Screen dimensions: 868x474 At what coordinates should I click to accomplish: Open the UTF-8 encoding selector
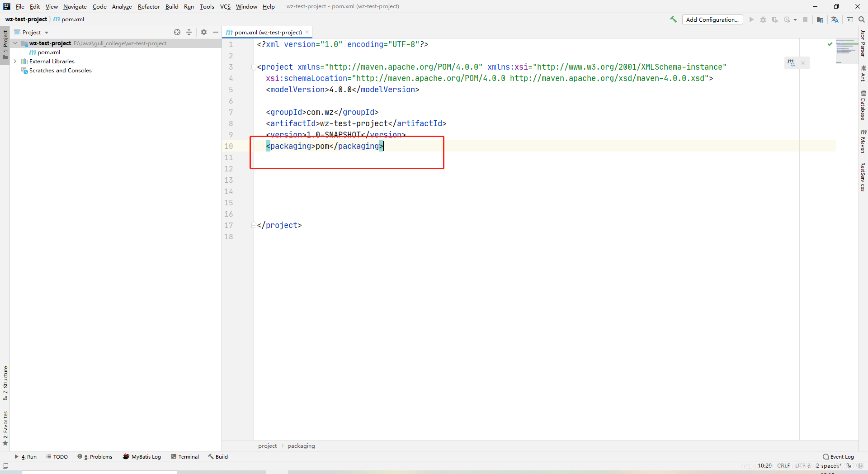pos(803,466)
